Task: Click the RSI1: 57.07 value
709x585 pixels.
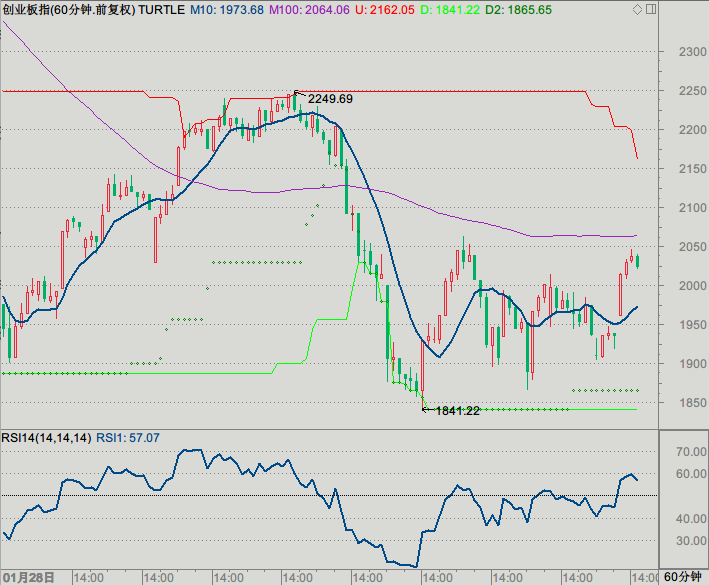Action: point(128,438)
